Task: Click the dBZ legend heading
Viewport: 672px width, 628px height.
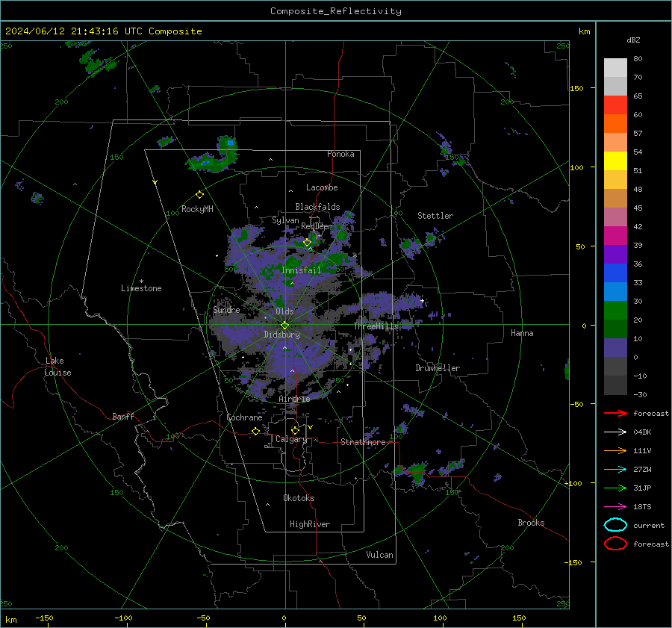Action: coord(633,40)
